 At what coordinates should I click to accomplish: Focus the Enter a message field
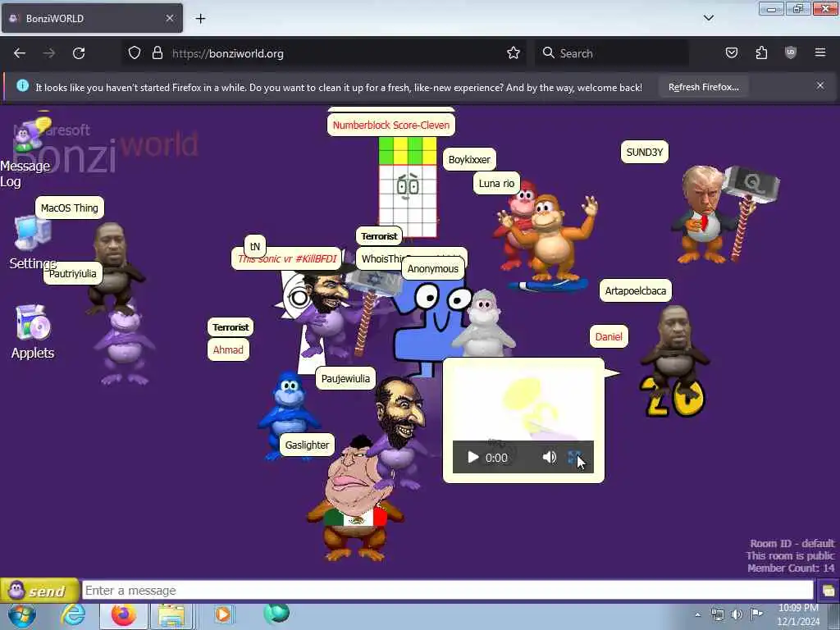pyautogui.click(x=448, y=591)
